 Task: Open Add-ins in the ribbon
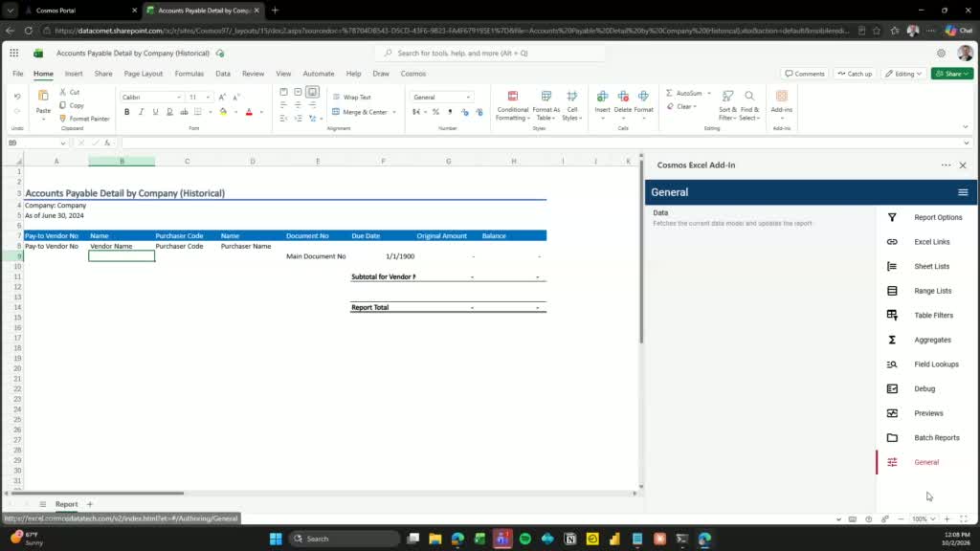781,105
